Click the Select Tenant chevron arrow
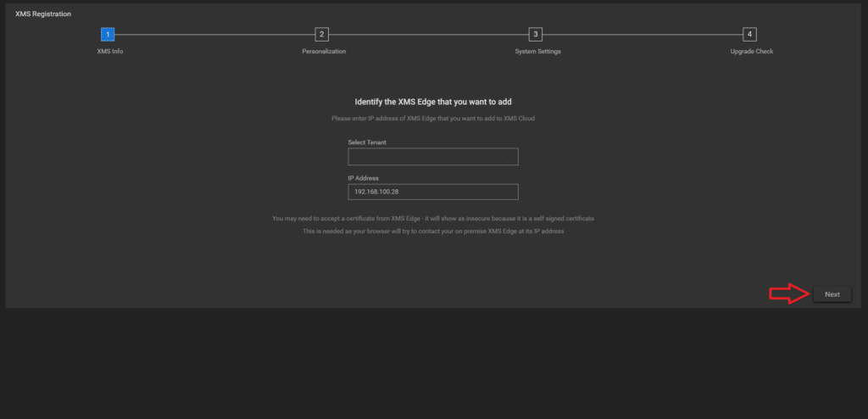The height and width of the screenshot is (419, 868). tap(509, 157)
